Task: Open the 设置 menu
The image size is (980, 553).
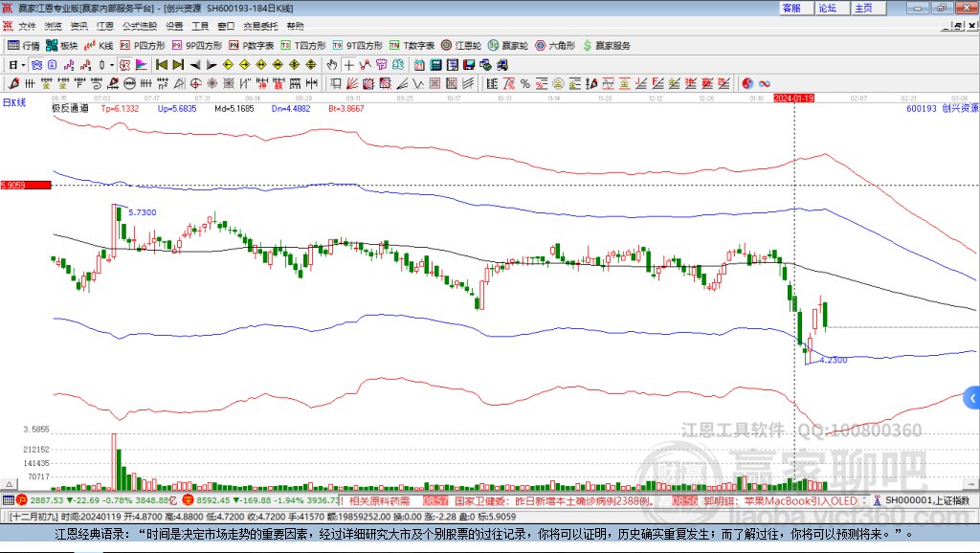Action: [x=174, y=26]
